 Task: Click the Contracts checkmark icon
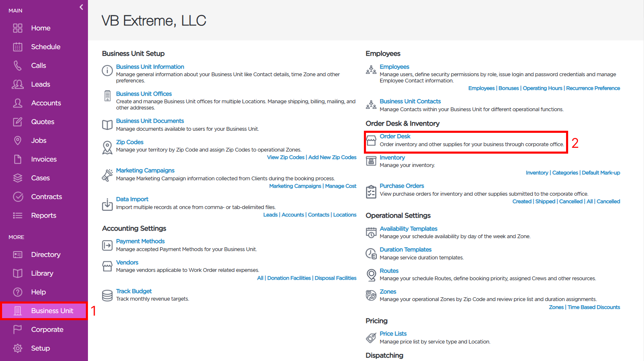pyautogui.click(x=18, y=197)
